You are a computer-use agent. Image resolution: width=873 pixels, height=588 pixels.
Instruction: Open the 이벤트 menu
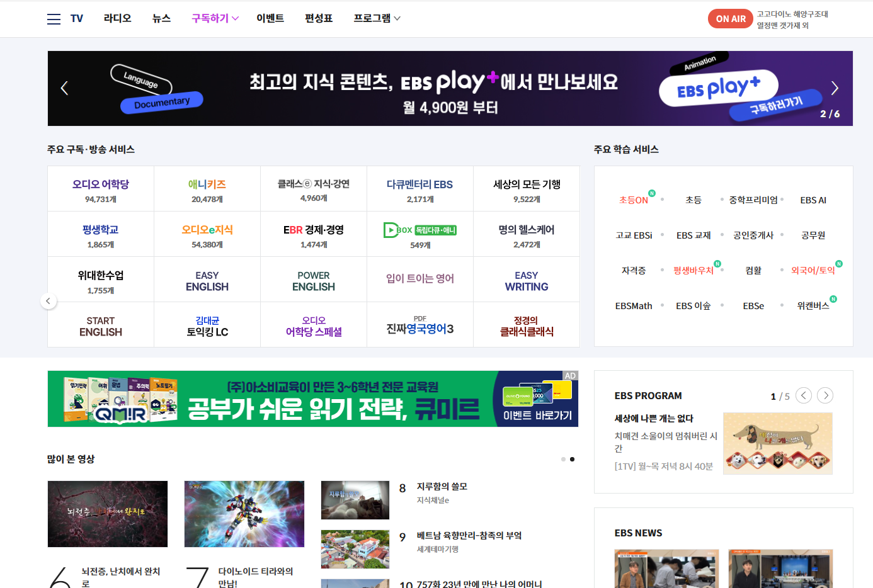(270, 18)
